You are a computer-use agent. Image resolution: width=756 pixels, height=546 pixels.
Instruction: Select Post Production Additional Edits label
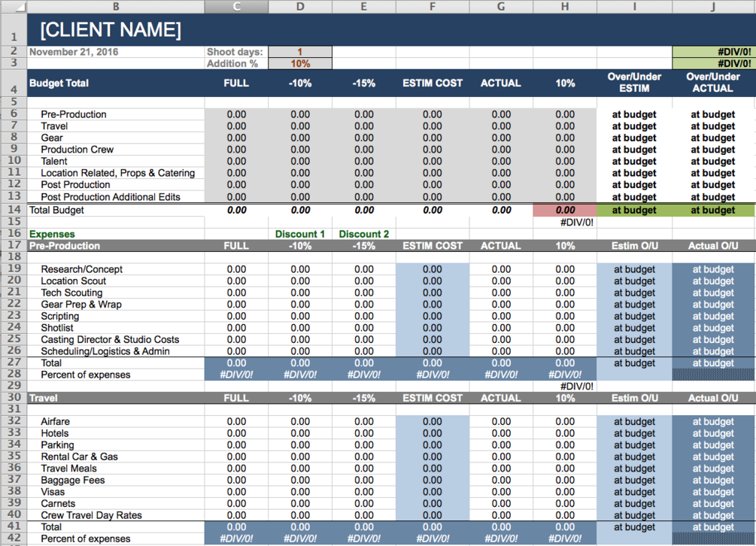111,196
